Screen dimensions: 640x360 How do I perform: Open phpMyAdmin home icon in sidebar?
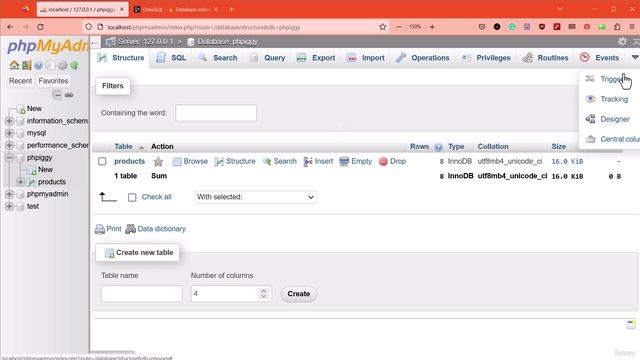click(14, 65)
